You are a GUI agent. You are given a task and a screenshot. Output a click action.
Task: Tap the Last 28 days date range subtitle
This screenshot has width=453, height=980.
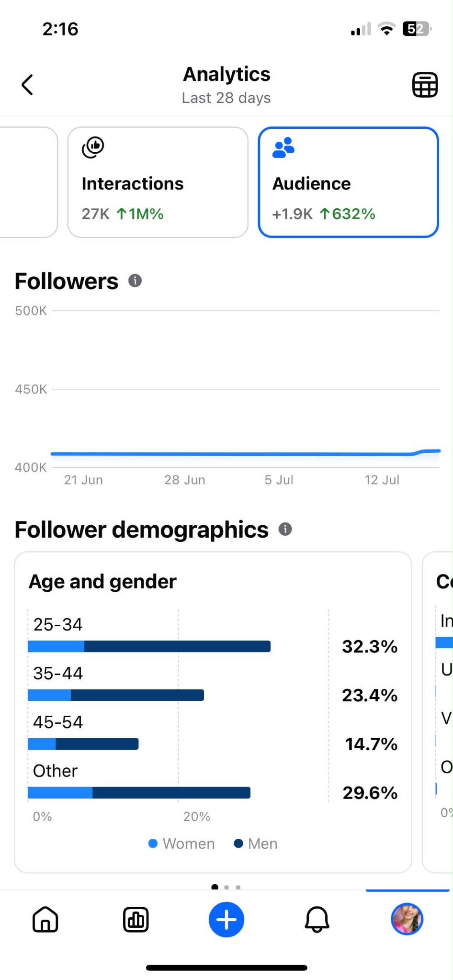click(226, 98)
